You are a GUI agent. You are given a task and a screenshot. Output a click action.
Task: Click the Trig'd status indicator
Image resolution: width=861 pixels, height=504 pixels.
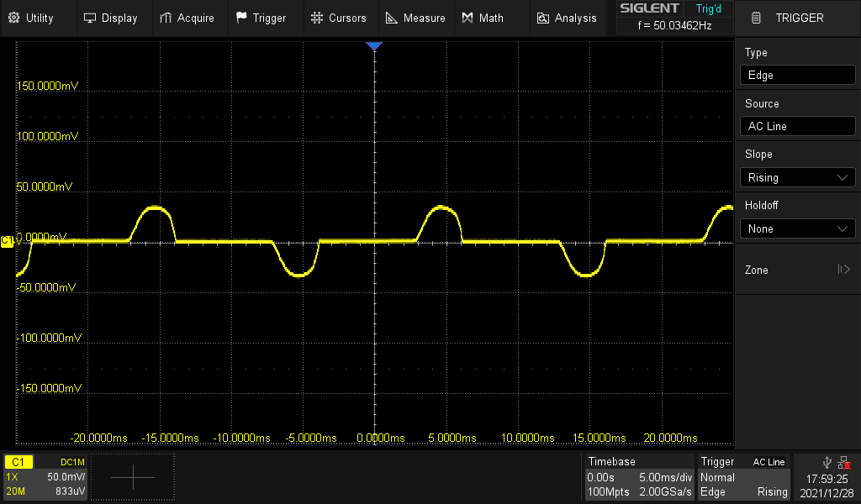coord(708,8)
